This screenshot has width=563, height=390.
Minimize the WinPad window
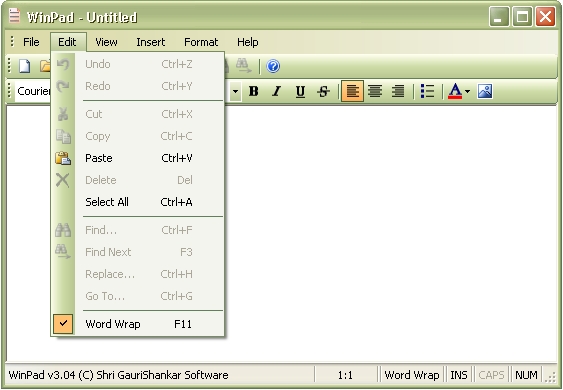[499, 17]
